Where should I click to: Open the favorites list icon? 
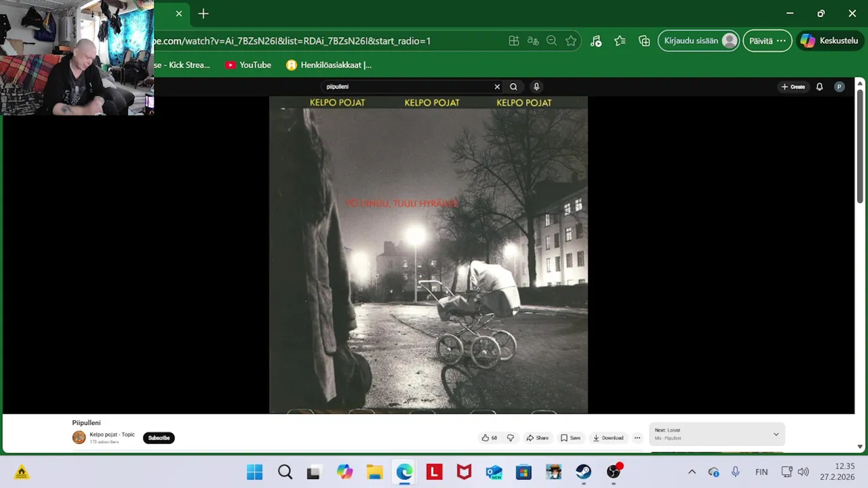tap(620, 41)
